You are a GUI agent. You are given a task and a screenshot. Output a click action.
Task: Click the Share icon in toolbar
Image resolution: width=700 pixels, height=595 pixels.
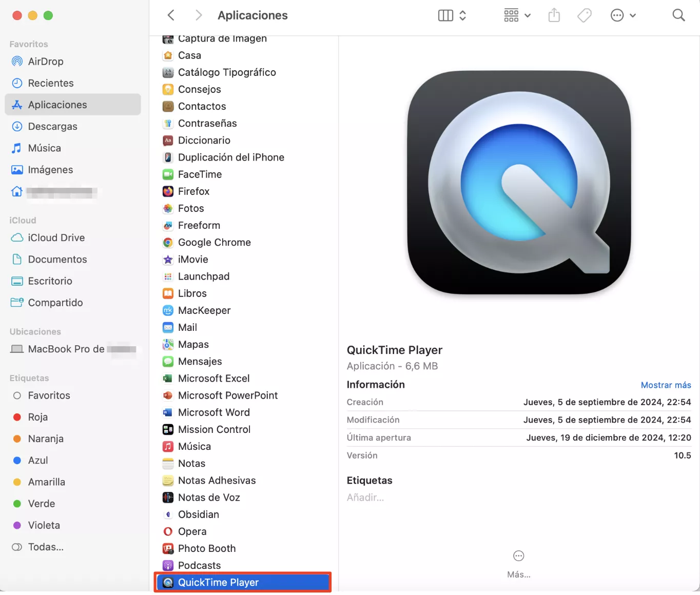coord(554,15)
